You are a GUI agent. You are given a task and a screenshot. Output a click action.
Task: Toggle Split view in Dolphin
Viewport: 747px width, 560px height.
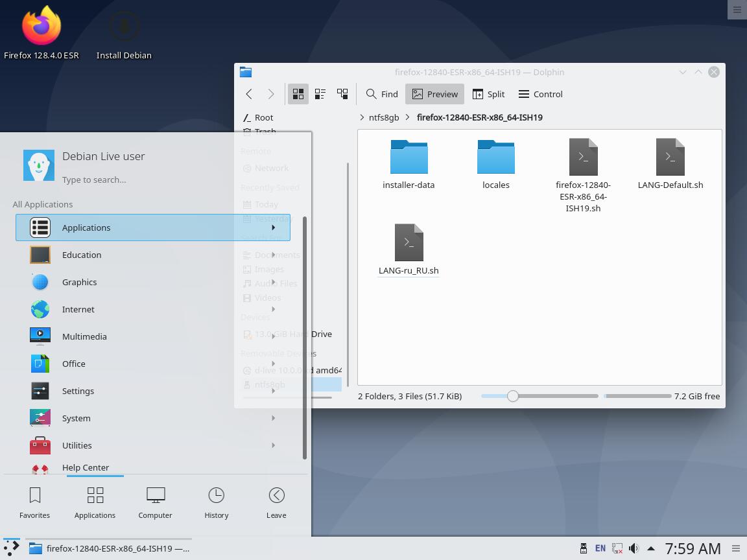coord(489,94)
